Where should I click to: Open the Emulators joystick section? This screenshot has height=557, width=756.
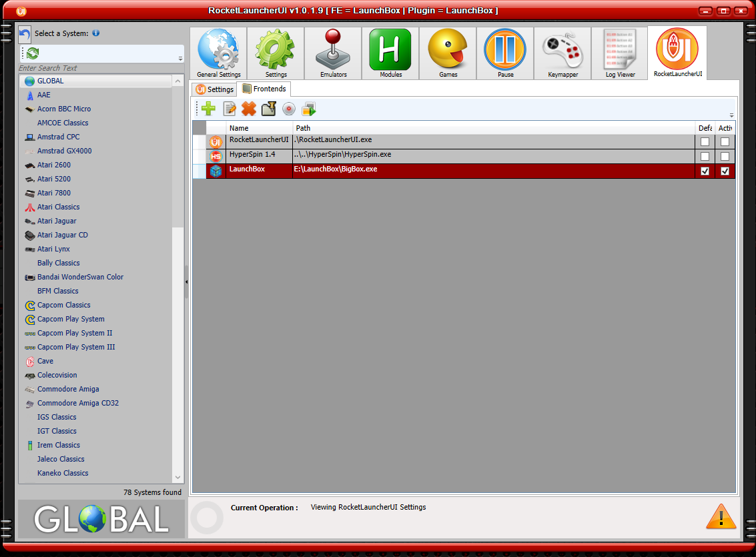point(333,53)
